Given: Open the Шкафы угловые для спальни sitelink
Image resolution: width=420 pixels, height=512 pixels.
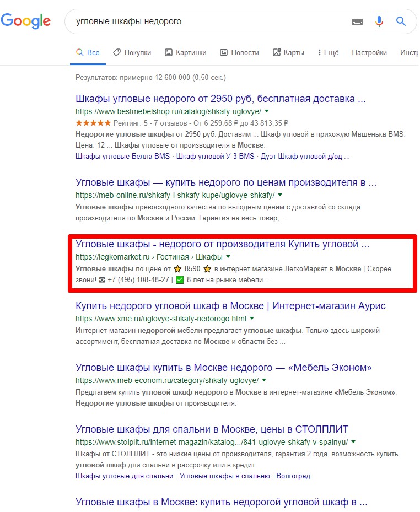Looking at the screenshot, I should 124,476.
